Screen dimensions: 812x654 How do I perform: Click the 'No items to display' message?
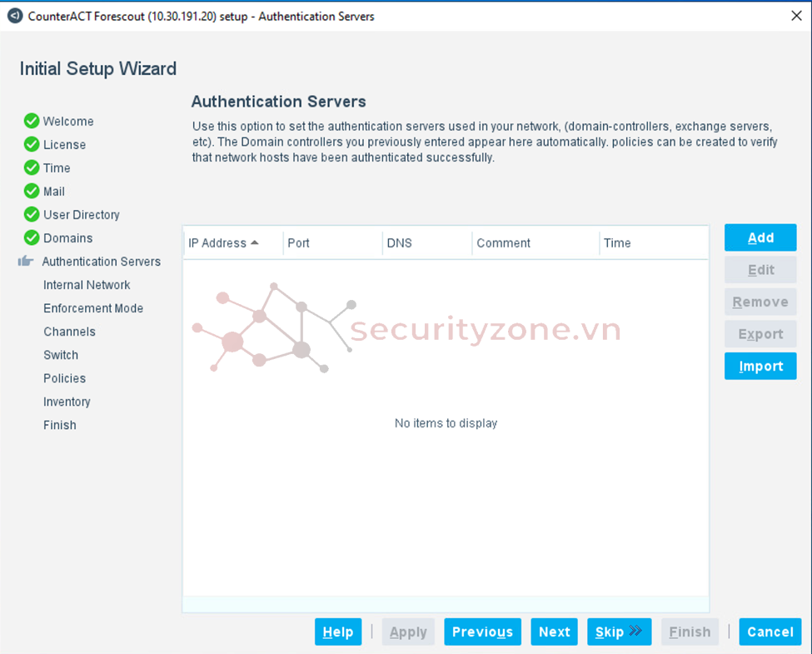point(446,423)
